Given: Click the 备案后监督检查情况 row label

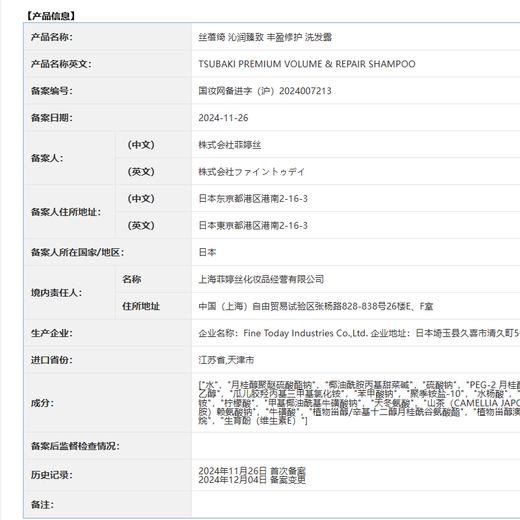Looking at the screenshot, I should (x=75, y=446).
